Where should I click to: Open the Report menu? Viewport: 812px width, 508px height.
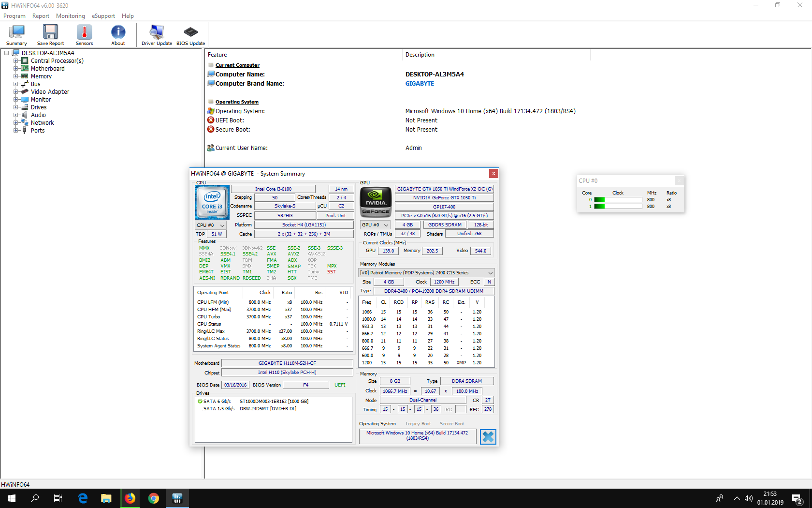41,16
